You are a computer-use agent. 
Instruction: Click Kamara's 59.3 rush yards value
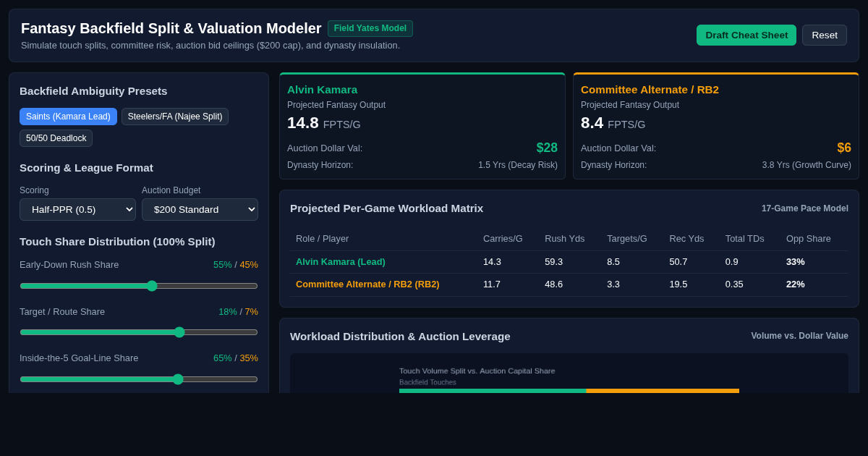tap(554, 262)
